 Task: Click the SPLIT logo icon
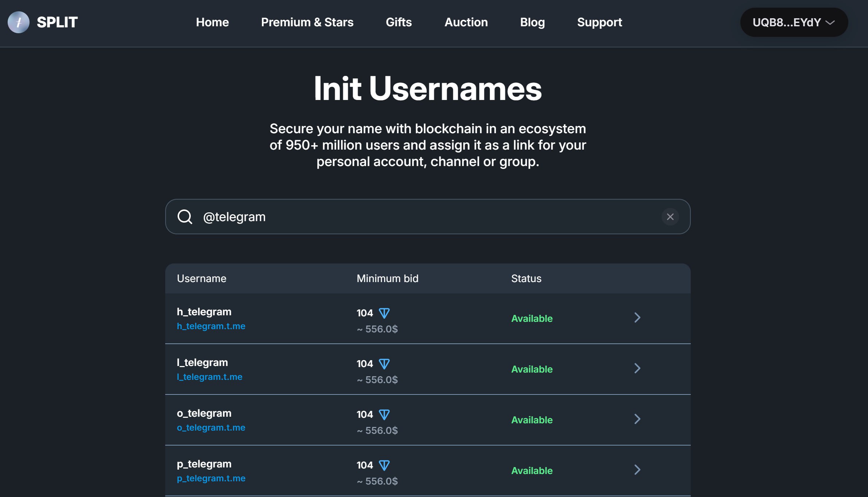point(19,22)
